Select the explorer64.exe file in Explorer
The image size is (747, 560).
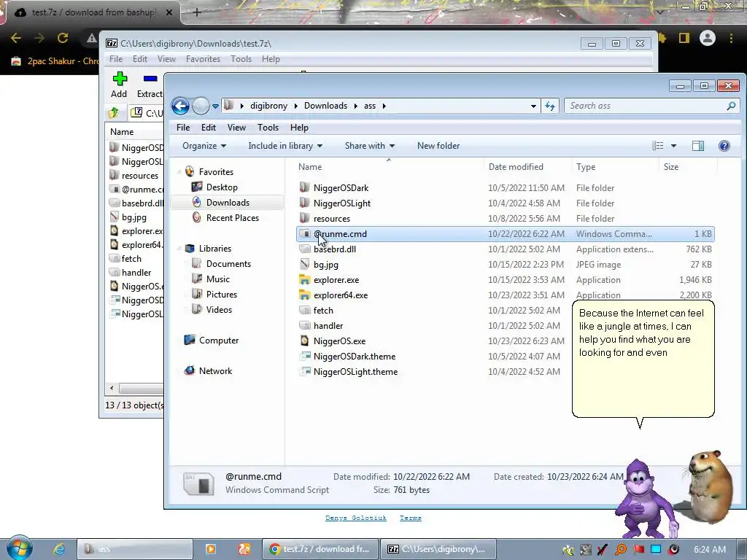click(x=341, y=295)
